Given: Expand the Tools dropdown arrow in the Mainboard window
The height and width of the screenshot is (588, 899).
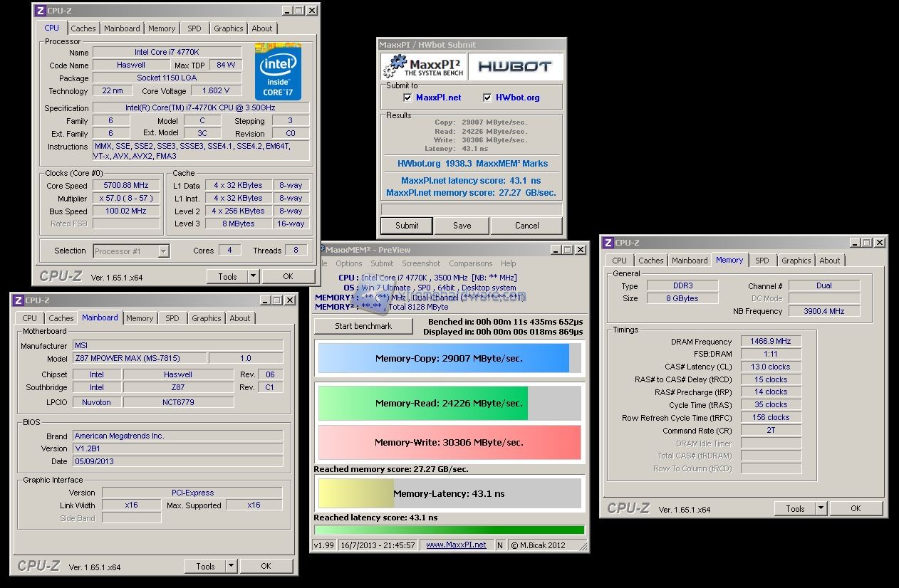Looking at the screenshot, I should [231, 566].
